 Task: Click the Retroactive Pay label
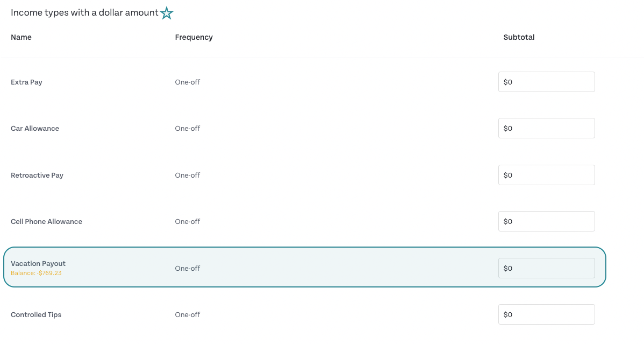tap(37, 175)
